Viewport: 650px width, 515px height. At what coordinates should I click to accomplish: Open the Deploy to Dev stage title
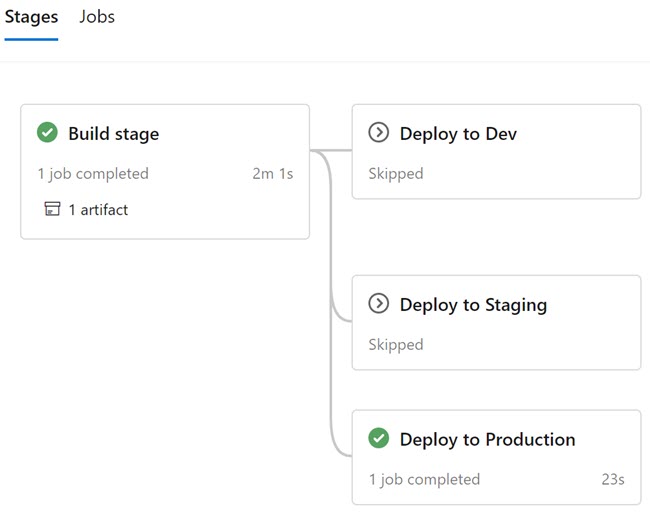458,134
